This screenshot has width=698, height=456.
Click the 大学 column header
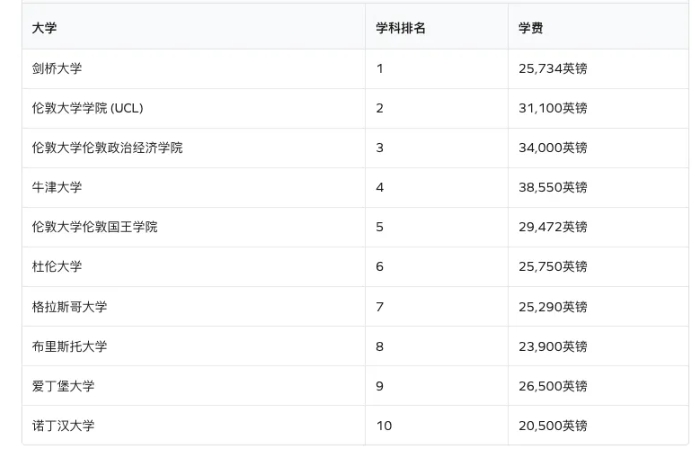45,28
